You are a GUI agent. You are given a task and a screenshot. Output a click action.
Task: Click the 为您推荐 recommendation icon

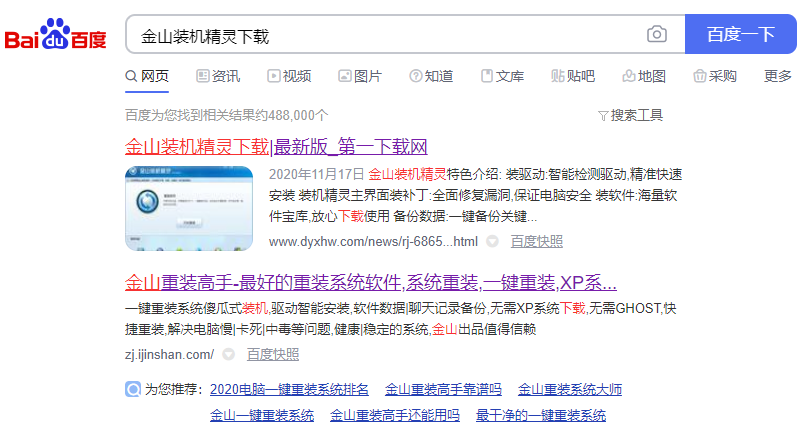point(133,389)
